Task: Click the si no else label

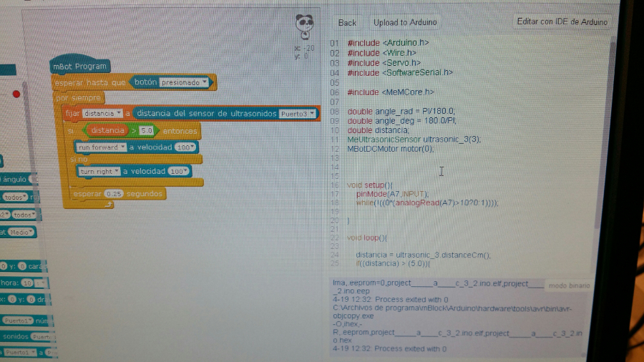Action: point(79,160)
